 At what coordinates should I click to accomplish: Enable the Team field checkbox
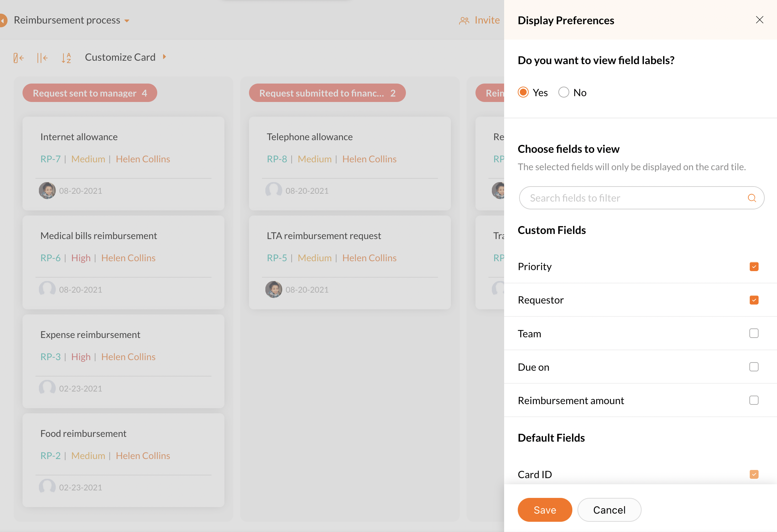pos(754,333)
